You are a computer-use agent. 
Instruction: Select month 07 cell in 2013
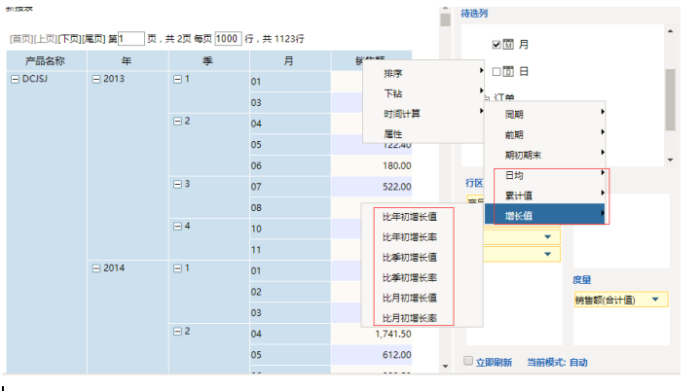click(x=290, y=187)
